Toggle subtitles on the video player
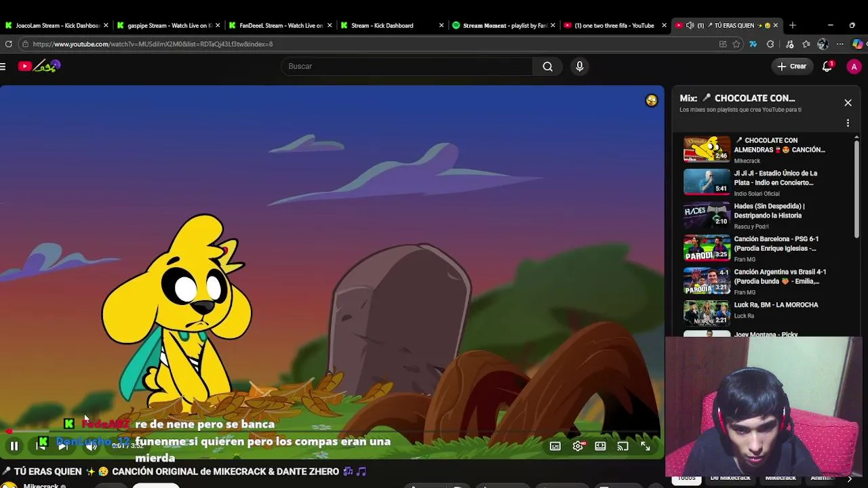 [x=555, y=446]
